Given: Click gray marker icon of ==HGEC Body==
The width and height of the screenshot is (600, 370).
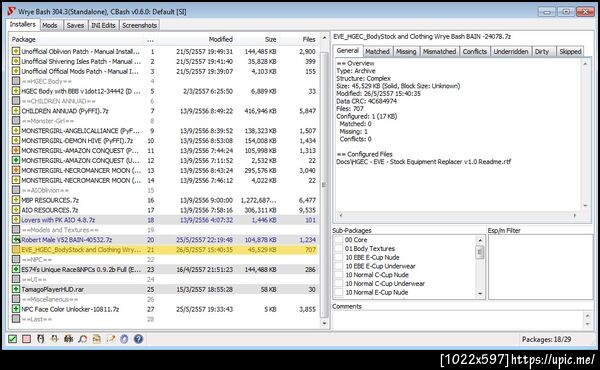Looking at the screenshot, I should coord(16,81).
